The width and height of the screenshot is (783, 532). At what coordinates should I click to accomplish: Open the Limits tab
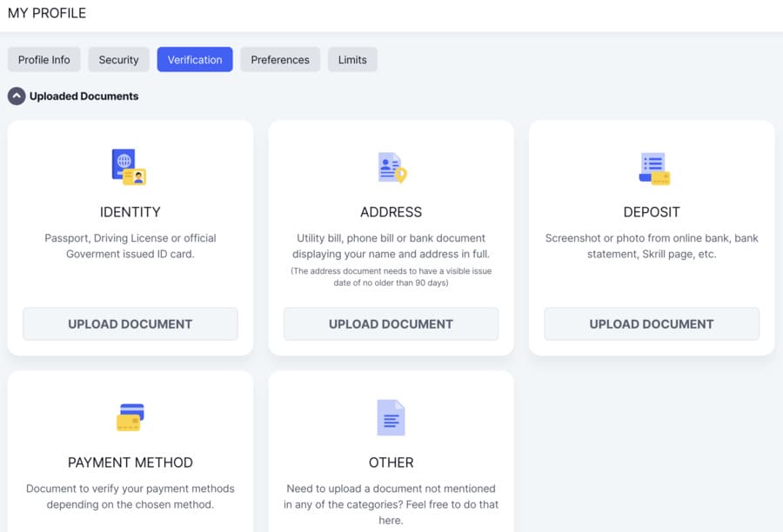pos(352,60)
